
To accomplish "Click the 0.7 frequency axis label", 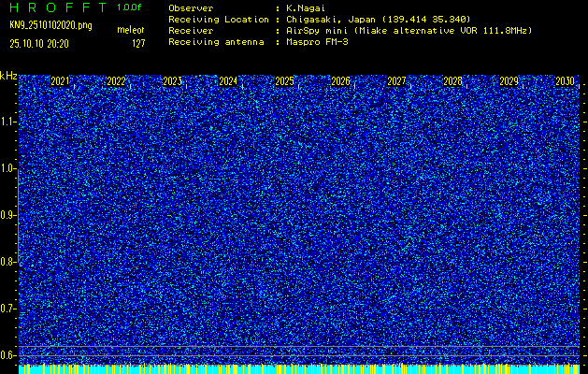I will tap(8, 309).
